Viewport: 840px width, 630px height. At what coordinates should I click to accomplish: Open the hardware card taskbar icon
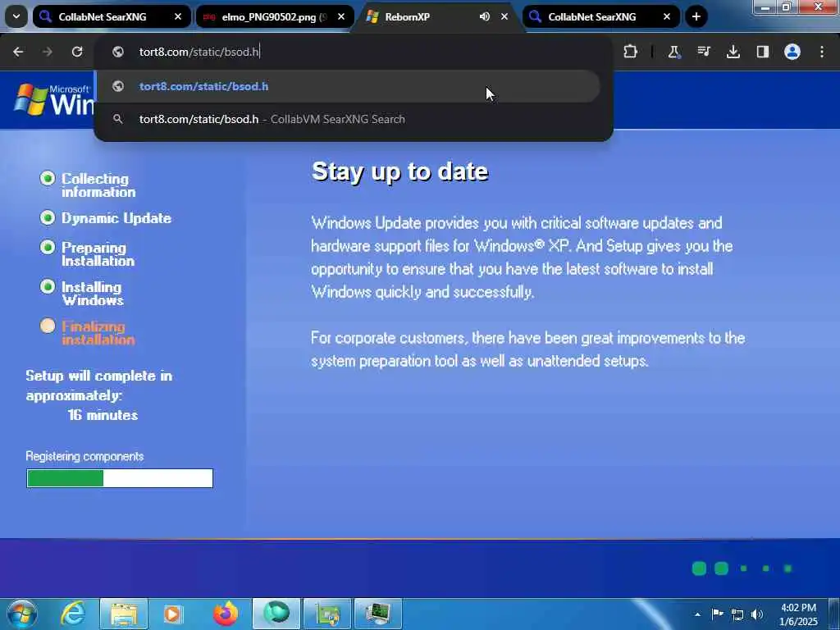click(x=327, y=614)
